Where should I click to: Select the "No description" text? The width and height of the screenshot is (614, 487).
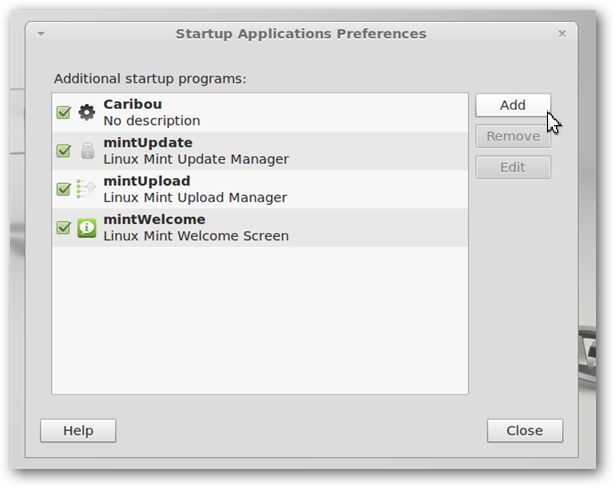[152, 121]
